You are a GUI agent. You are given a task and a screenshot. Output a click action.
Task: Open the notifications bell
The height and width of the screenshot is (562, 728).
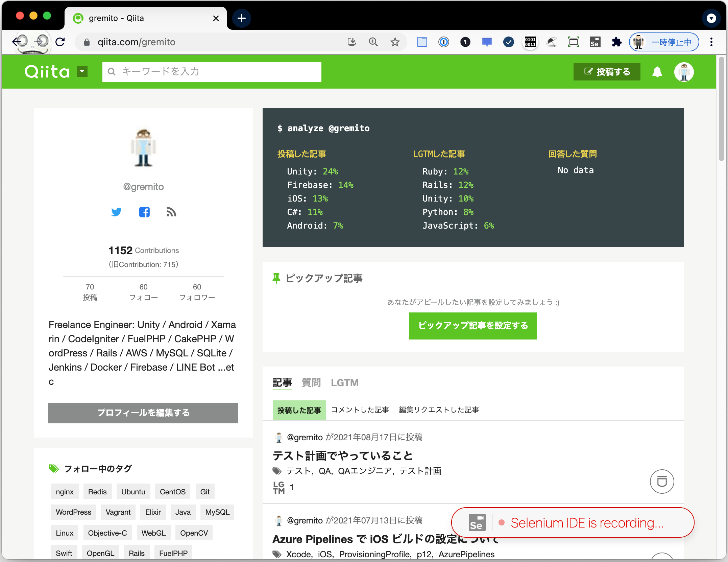(656, 72)
